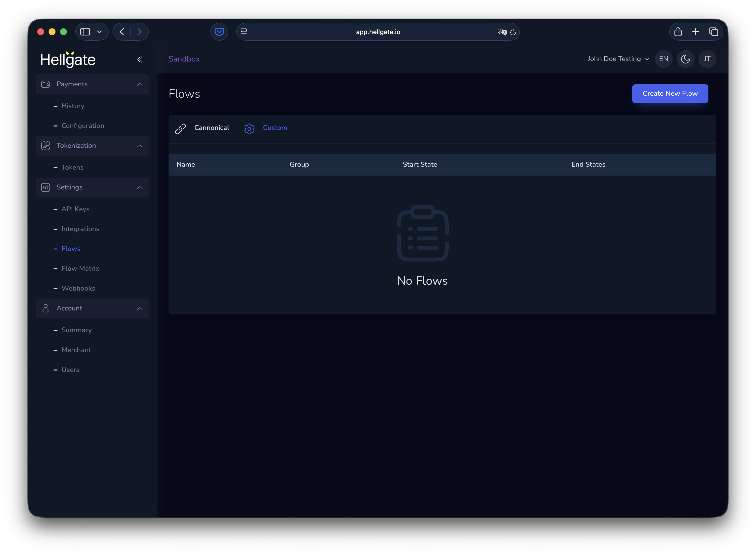The height and width of the screenshot is (554, 756).
Task: Switch to the Cannonical tab
Action: (x=212, y=128)
